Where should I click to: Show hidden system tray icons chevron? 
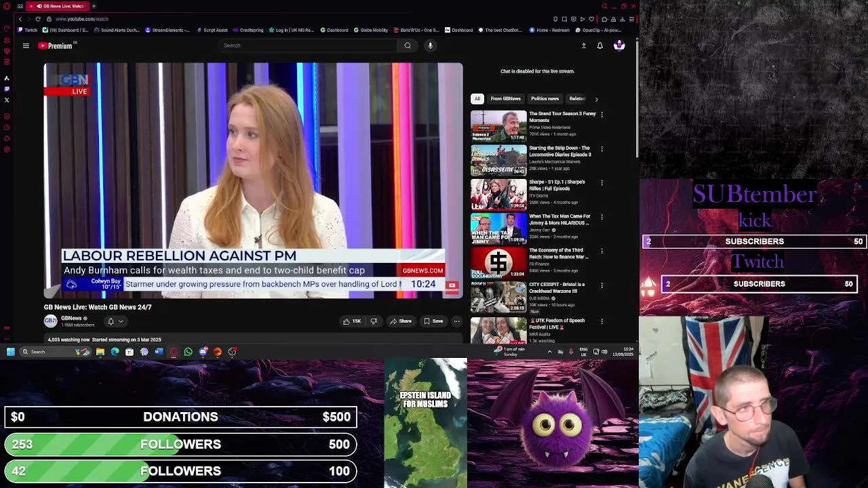coord(549,352)
